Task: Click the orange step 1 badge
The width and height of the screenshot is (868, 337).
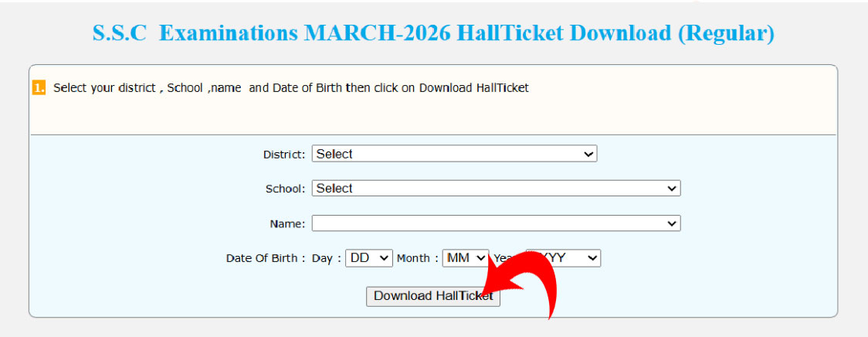Action: point(39,88)
